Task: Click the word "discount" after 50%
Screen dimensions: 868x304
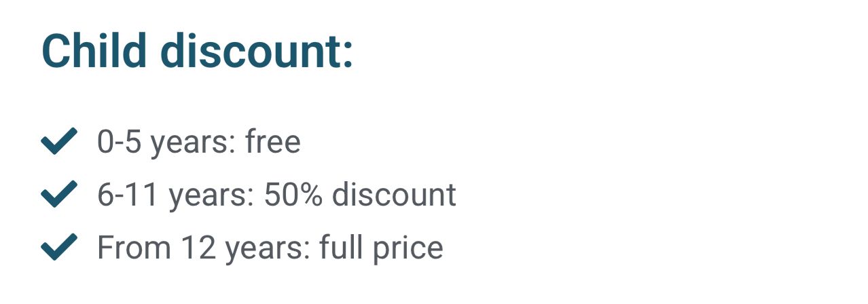Action: coord(394,195)
